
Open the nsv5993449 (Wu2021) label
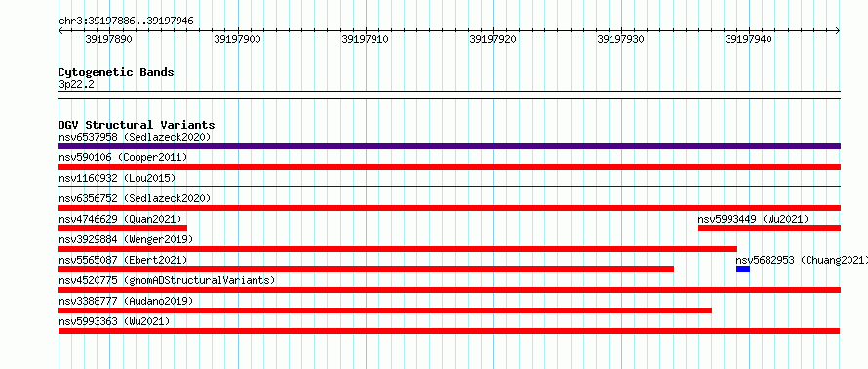(x=753, y=219)
